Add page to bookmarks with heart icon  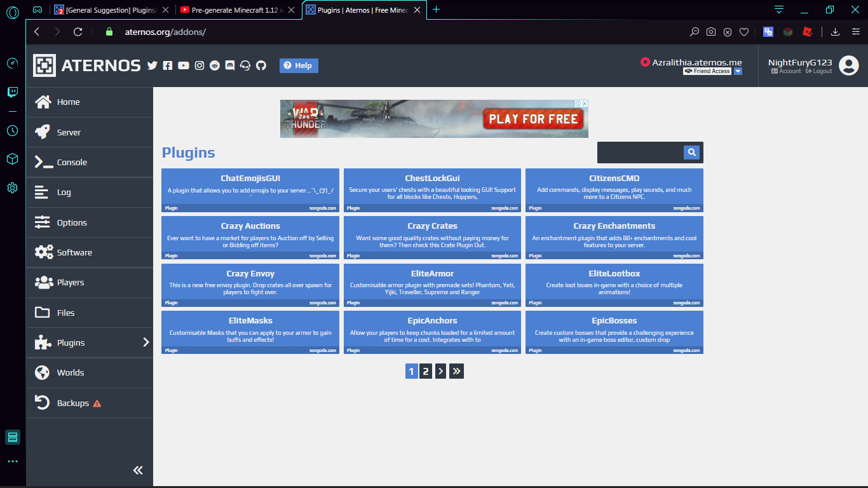(744, 32)
